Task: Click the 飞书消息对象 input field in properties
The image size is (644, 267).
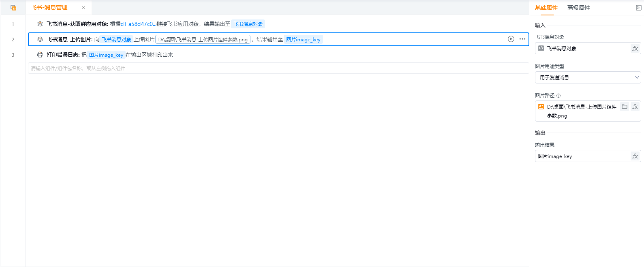Action: click(588, 48)
